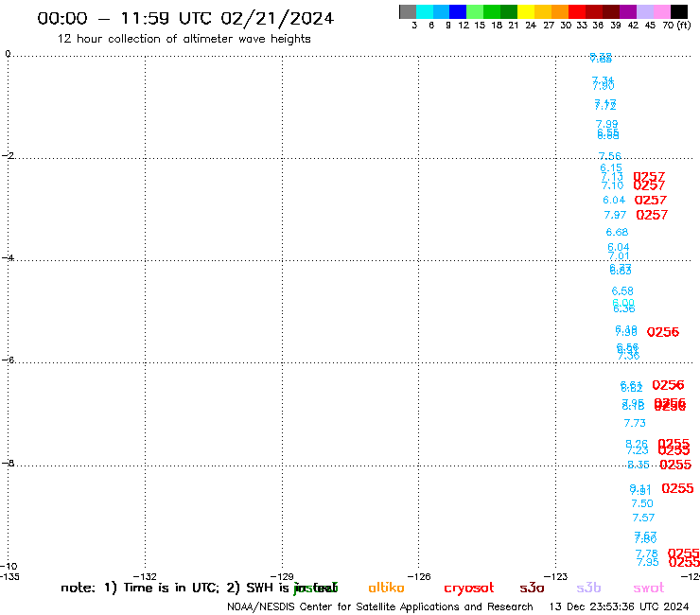700x615 pixels.
Task: Click the '70 (ft)' color bar label
Action: [x=676, y=26]
